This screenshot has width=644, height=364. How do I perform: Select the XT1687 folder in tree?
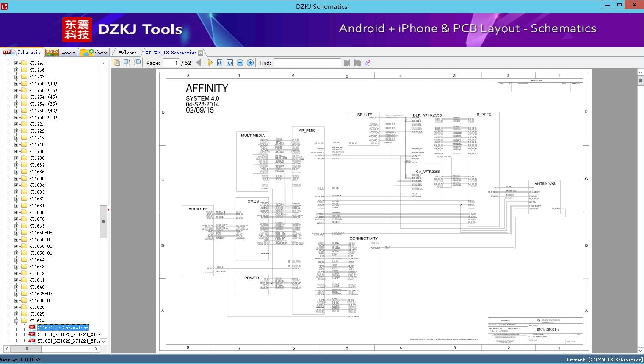coord(37,165)
